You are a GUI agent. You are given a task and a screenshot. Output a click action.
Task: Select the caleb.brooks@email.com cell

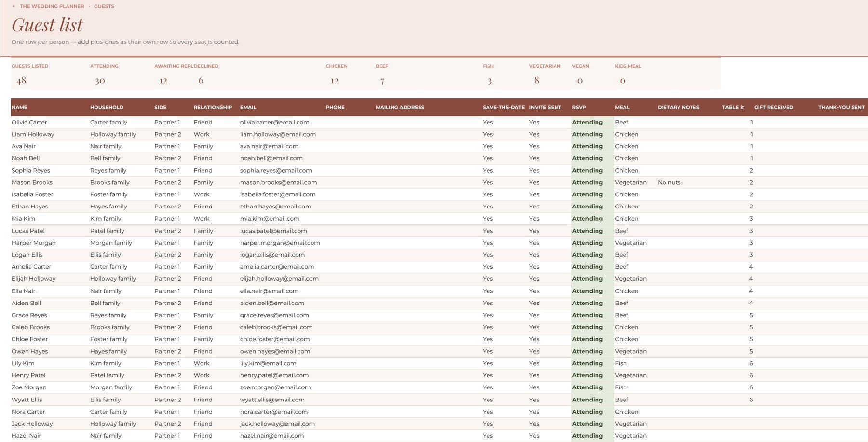pos(276,327)
